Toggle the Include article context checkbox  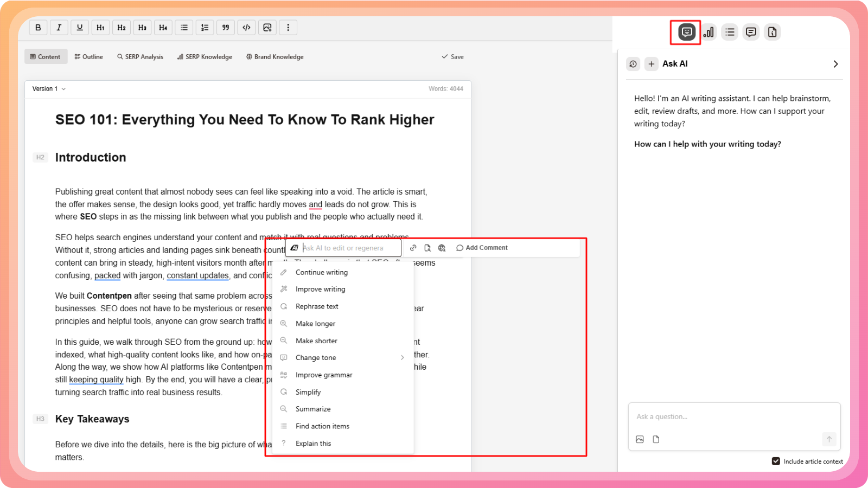pos(776,461)
